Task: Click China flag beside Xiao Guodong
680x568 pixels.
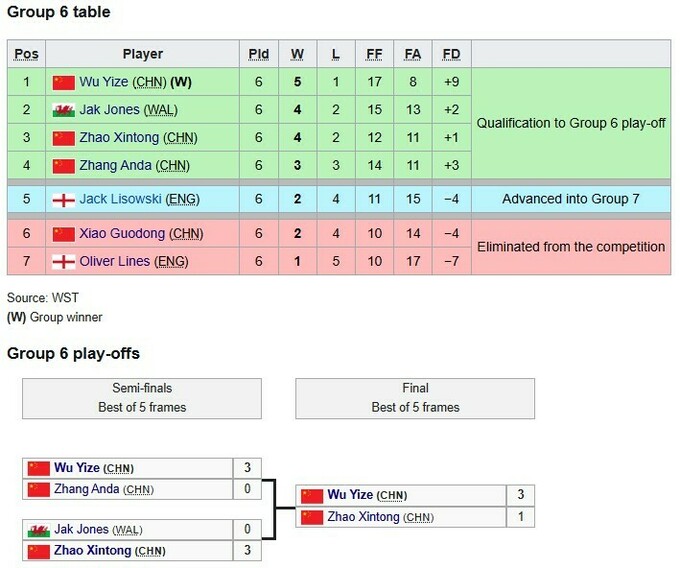Action: point(64,234)
